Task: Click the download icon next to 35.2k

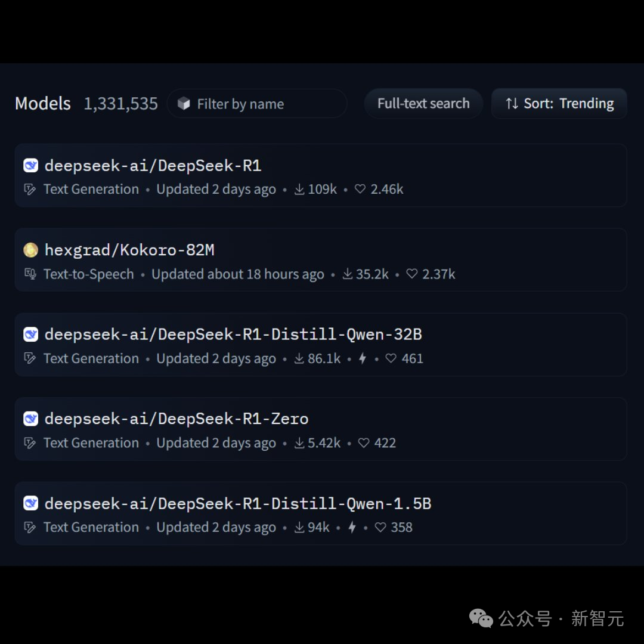Action: coord(348,274)
